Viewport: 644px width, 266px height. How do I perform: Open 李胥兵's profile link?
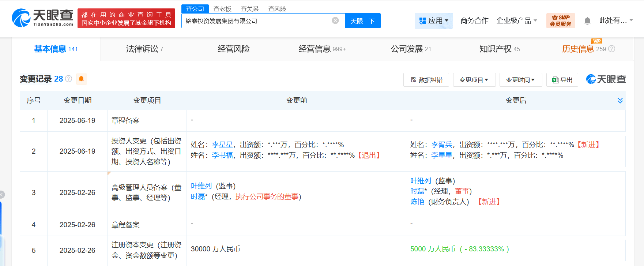click(442, 145)
